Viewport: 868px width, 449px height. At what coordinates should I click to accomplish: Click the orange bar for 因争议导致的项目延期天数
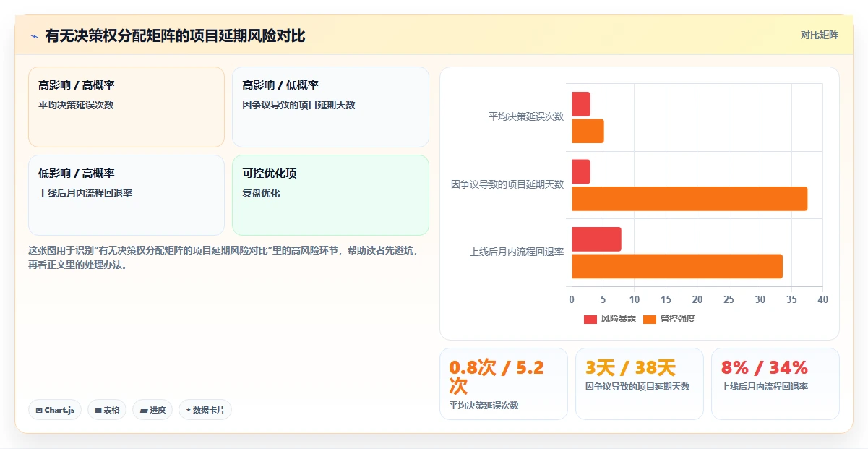[x=689, y=199]
